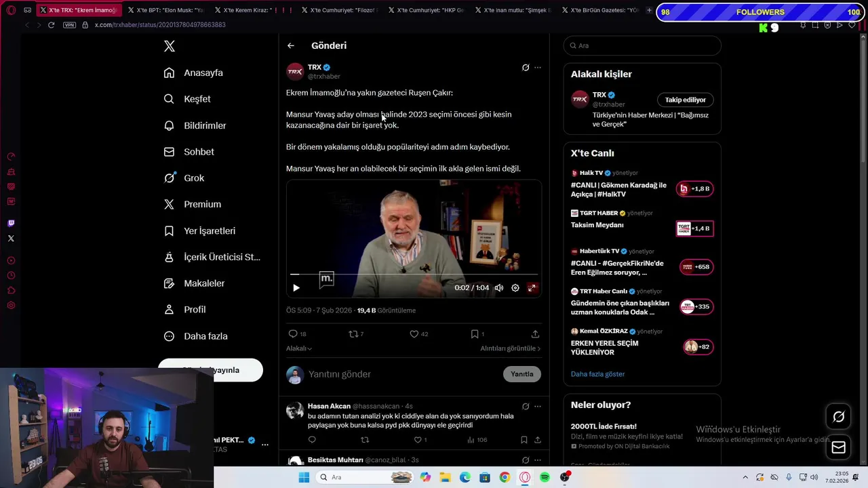The height and width of the screenshot is (488, 868).
Task: Toggle VPN badge in address bar
Action: [69, 25]
